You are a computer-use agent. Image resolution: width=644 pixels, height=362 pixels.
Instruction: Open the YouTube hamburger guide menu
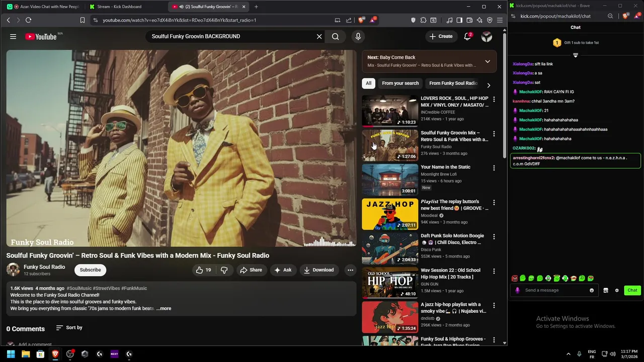click(13, 36)
